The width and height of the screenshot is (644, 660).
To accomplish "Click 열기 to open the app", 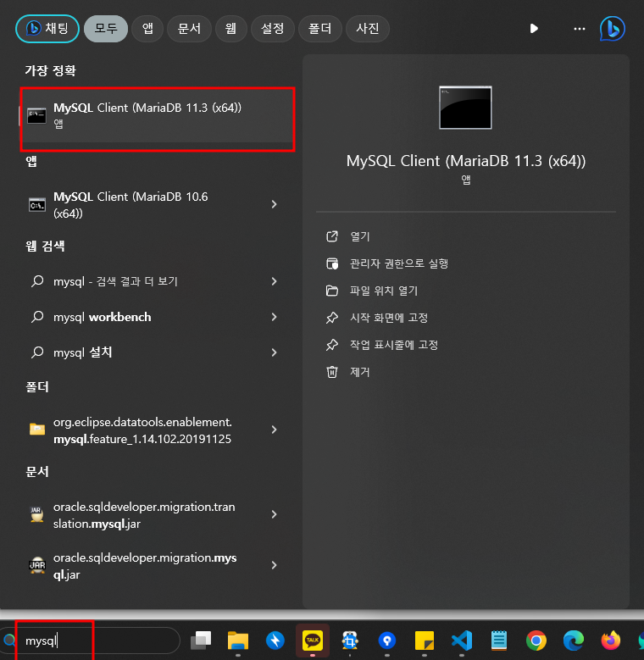I will (360, 236).
